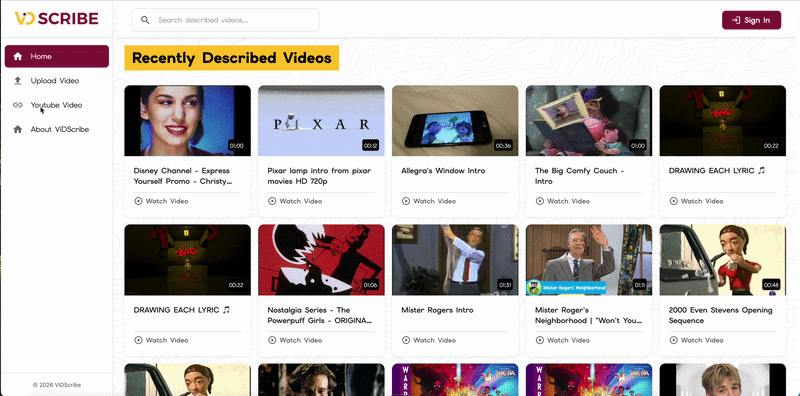Click the search magnifier icon

coord(145,20)
